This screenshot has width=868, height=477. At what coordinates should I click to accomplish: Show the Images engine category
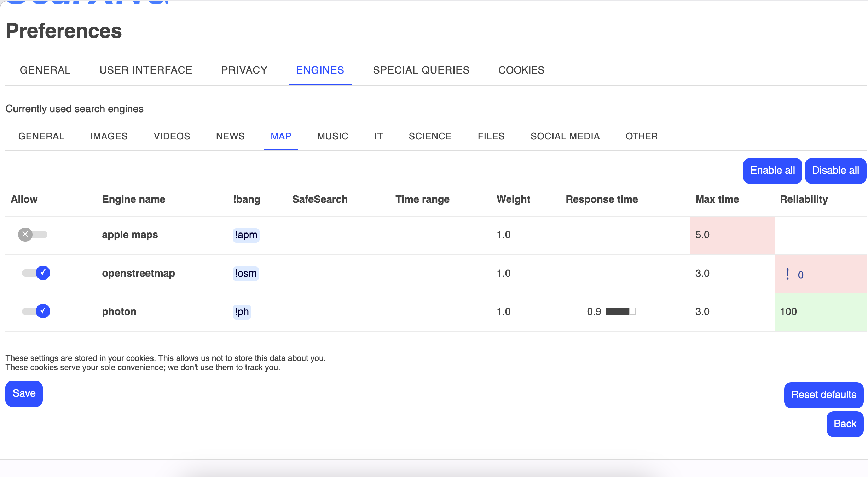[x=109, y=136]
